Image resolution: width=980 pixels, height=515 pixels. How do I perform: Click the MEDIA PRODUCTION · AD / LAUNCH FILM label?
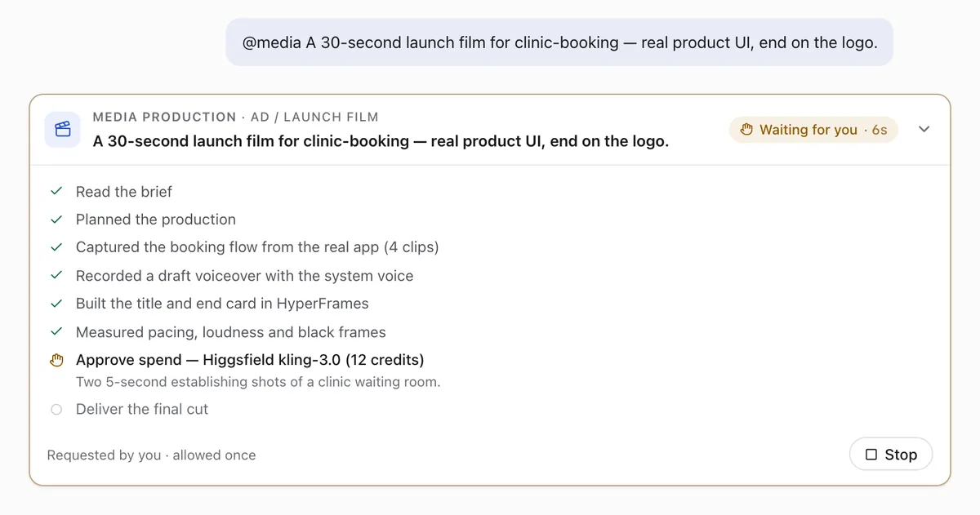236,118
